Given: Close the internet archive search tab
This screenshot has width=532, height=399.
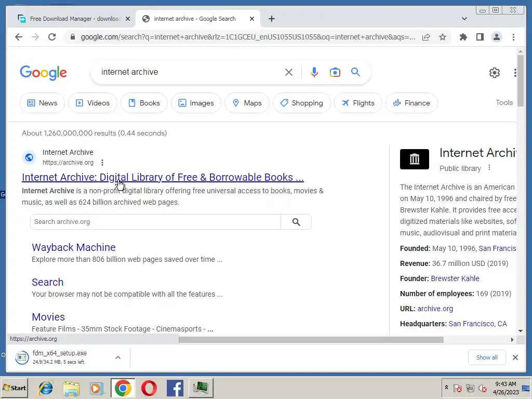Looking at the screenshot, I should click(x=252, y=19).
